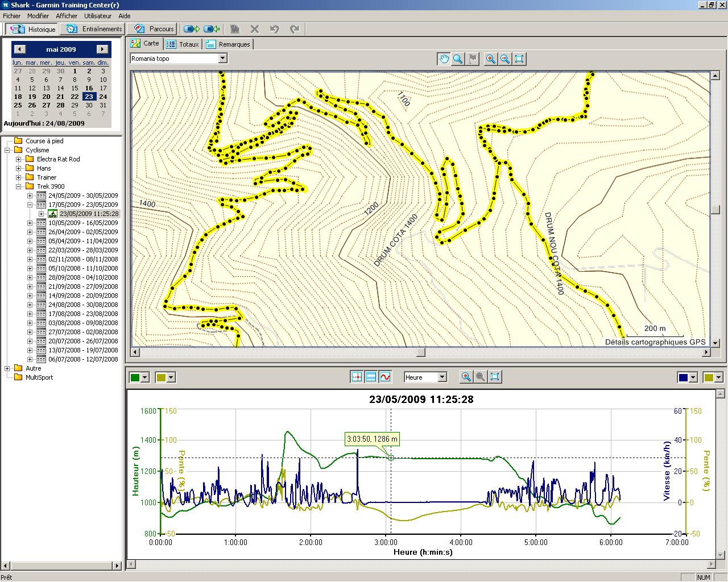728x582 pixels.
Task: Switch to the Carte tab
Action: tap(145, 43)
